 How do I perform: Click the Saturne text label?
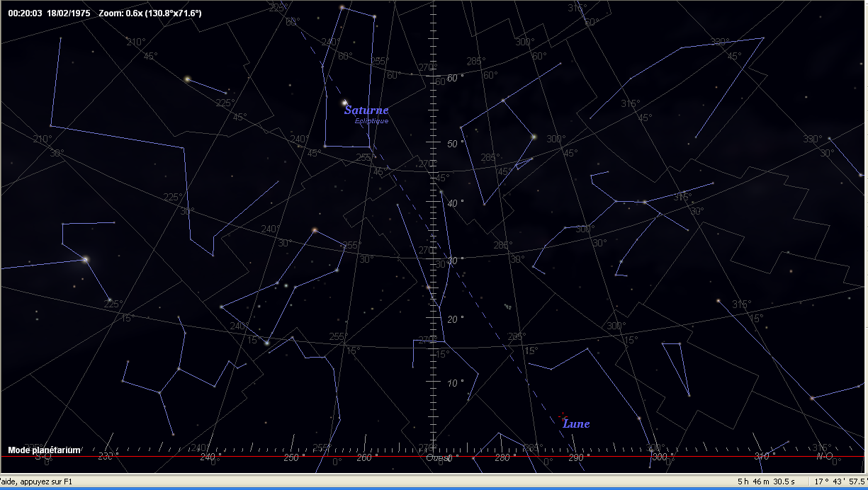pos(366,110)
